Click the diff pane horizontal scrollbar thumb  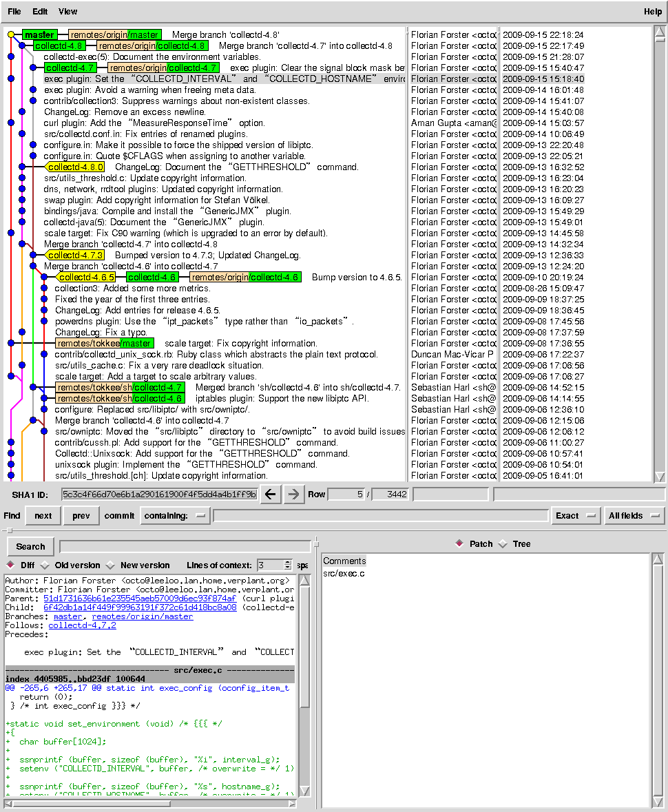click(91, 804)
